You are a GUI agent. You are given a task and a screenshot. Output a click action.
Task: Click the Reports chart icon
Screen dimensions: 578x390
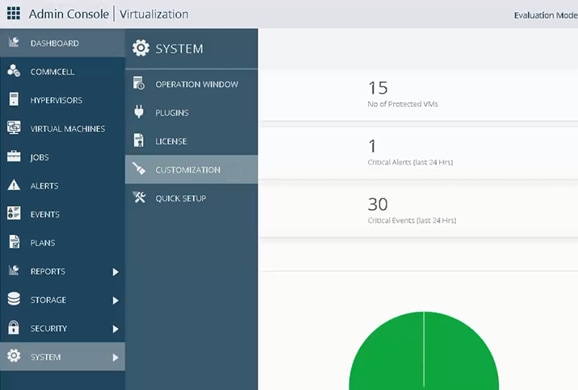(x=14, y=271)
